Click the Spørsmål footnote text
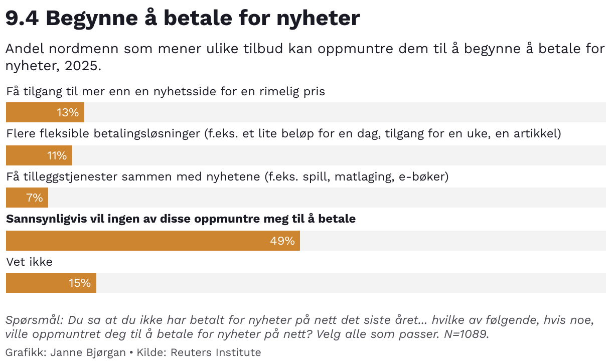 tap(299, 327)
